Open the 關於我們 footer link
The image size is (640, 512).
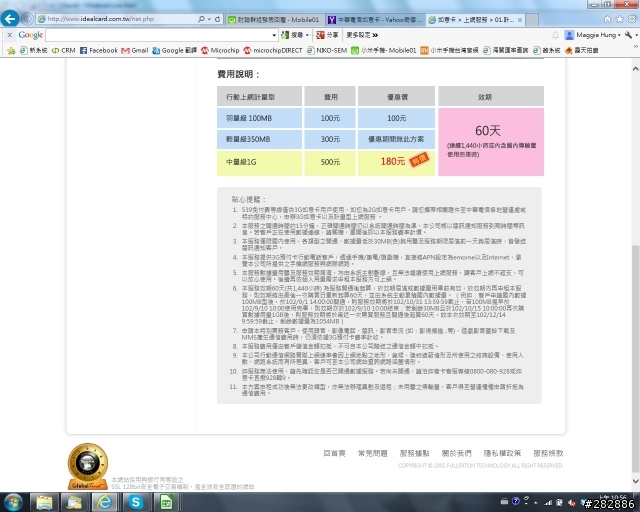[456, 453]
